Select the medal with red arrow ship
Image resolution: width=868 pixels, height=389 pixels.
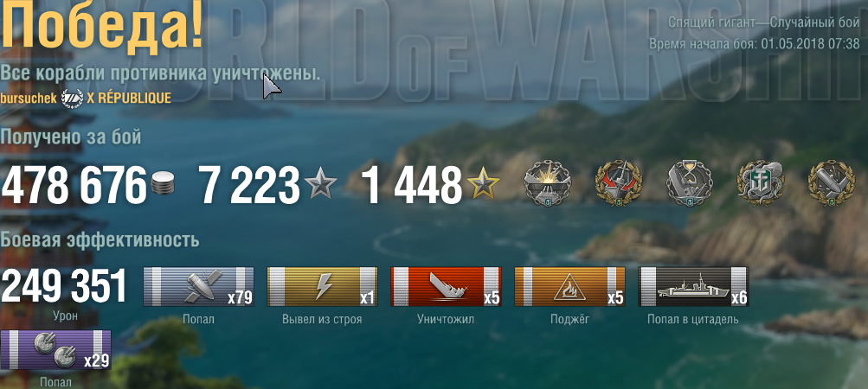[619, 183]
